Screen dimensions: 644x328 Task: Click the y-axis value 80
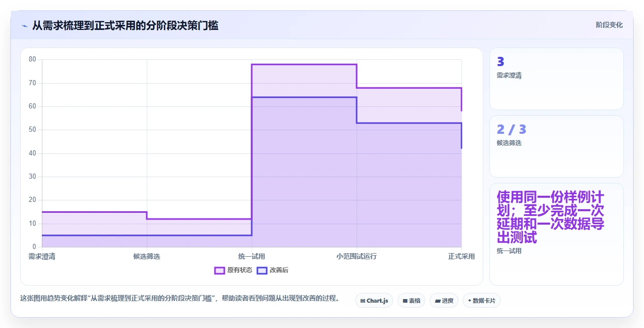coord(33,59)
